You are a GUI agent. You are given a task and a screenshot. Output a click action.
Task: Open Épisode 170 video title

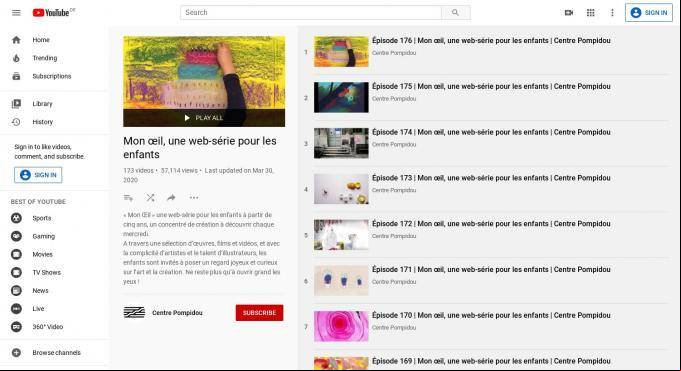tap(491, 315)
